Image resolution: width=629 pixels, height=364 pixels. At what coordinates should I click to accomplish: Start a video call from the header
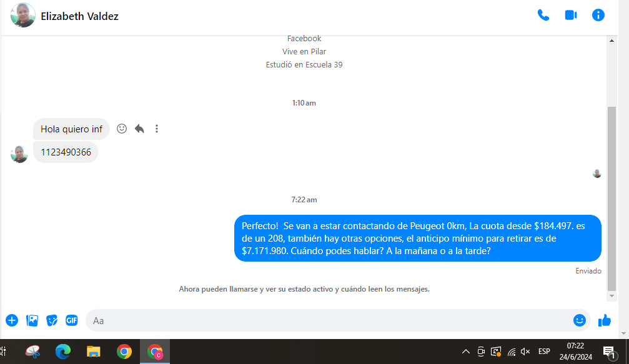[570, 16]
